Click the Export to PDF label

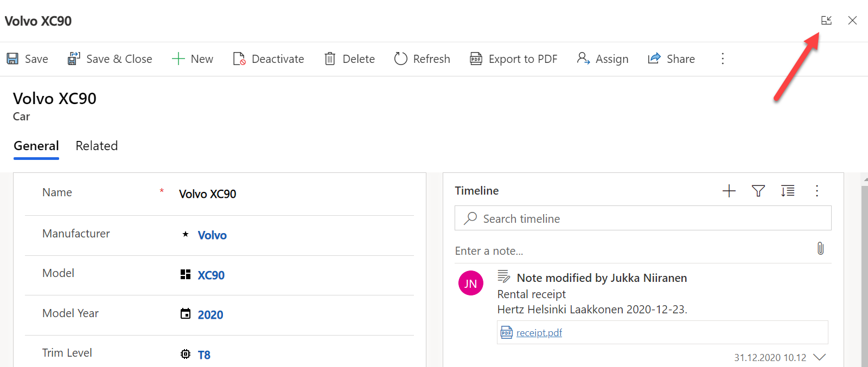(523, 59)
